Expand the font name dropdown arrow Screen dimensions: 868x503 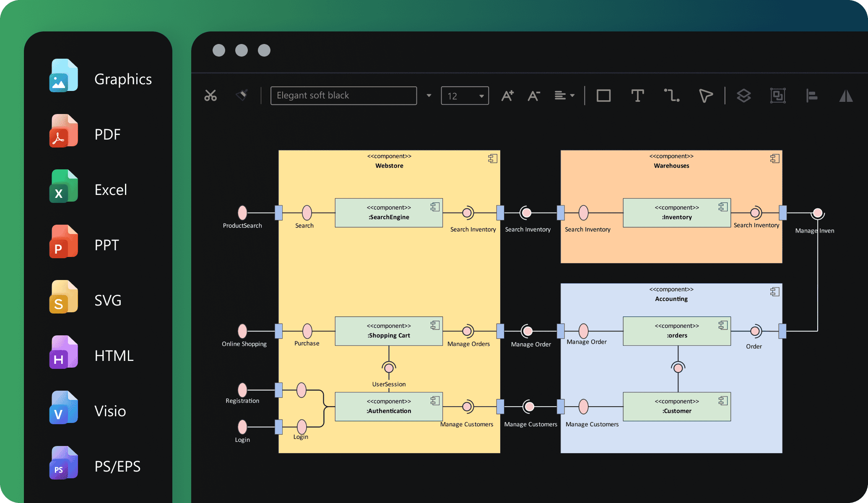click(429, 96)
